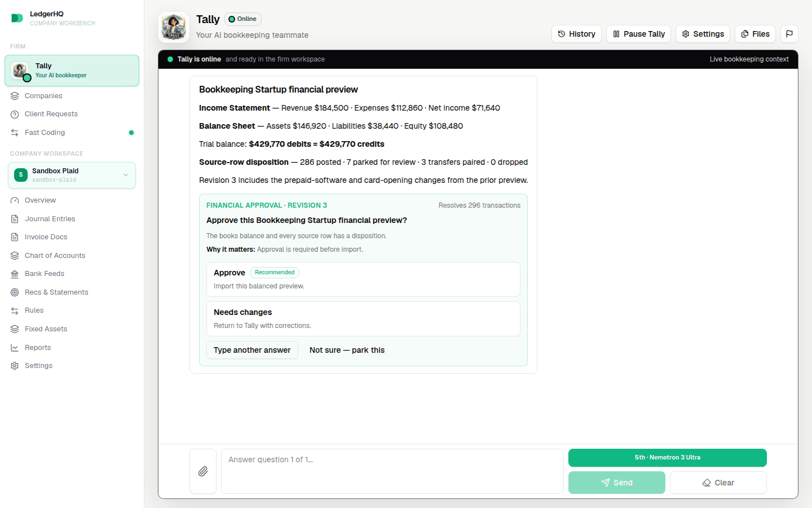Click the flag icon button
812x508 pixels.
tap(789, 34)
